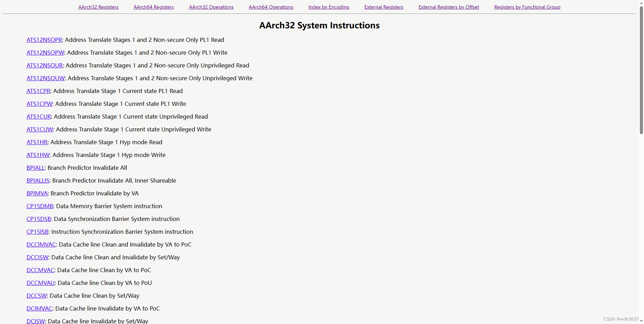The image size is (644, 324).
Task: Select the ATS1CPR instruction link
Action: 38,91
